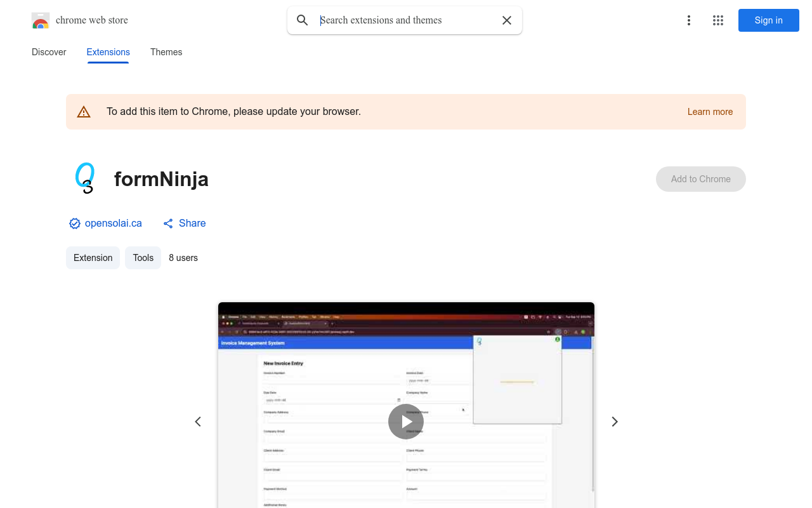
Task: Focus the Search extensions and themes field
Action: (405, 20)
